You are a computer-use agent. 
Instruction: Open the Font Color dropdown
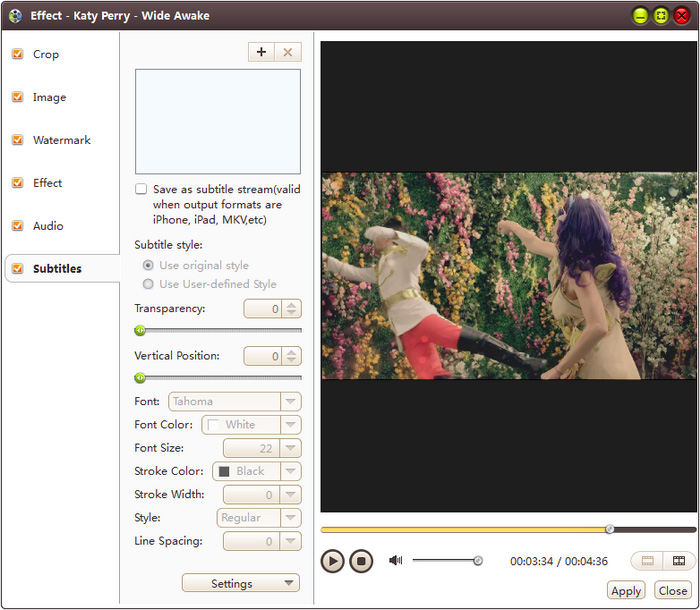251,425
